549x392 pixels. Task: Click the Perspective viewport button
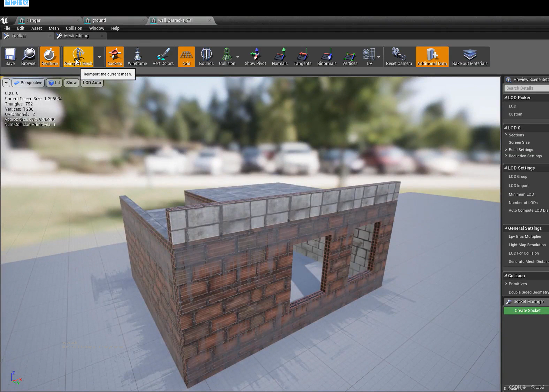(28, 83)
